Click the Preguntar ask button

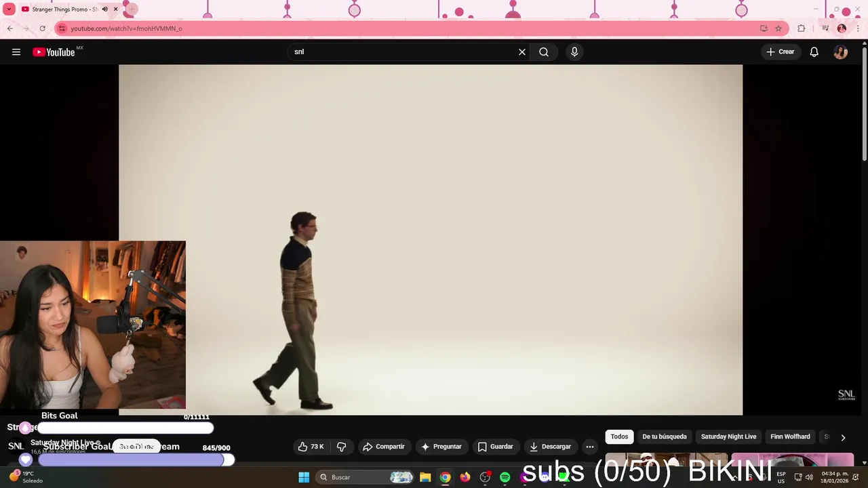[x=441, y=447]
